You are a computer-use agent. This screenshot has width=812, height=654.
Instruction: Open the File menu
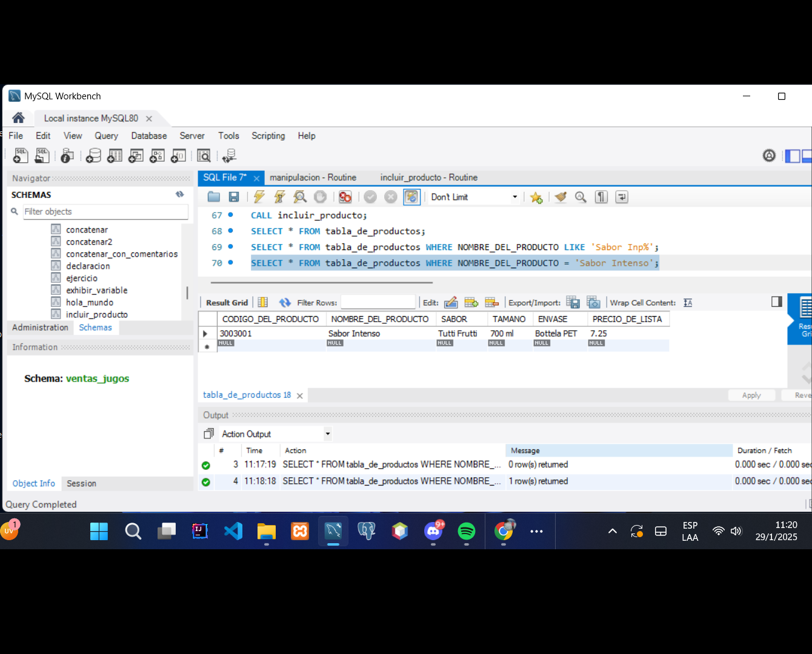coord(16,136)
